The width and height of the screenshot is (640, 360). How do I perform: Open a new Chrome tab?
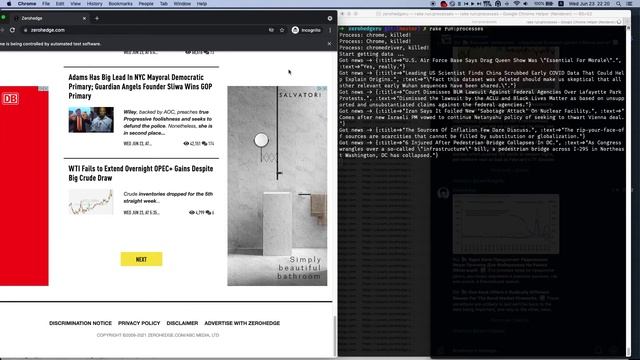[97, 18]
